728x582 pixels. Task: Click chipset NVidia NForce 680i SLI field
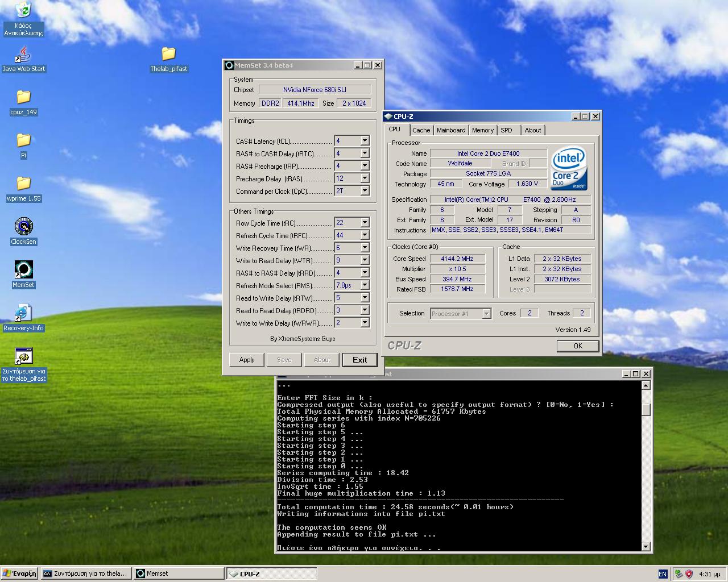click(315, 90)
